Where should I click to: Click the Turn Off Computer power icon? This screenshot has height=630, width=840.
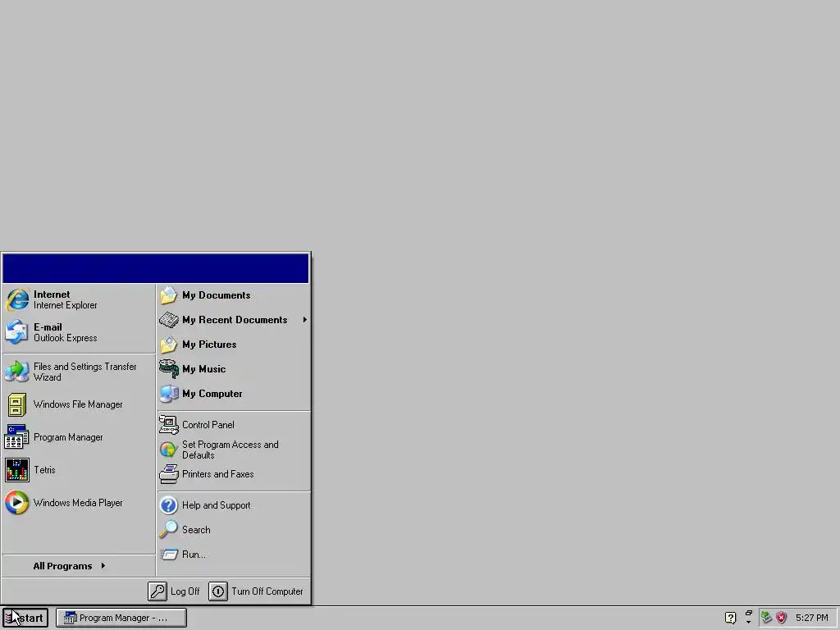(x=218, y=591)
